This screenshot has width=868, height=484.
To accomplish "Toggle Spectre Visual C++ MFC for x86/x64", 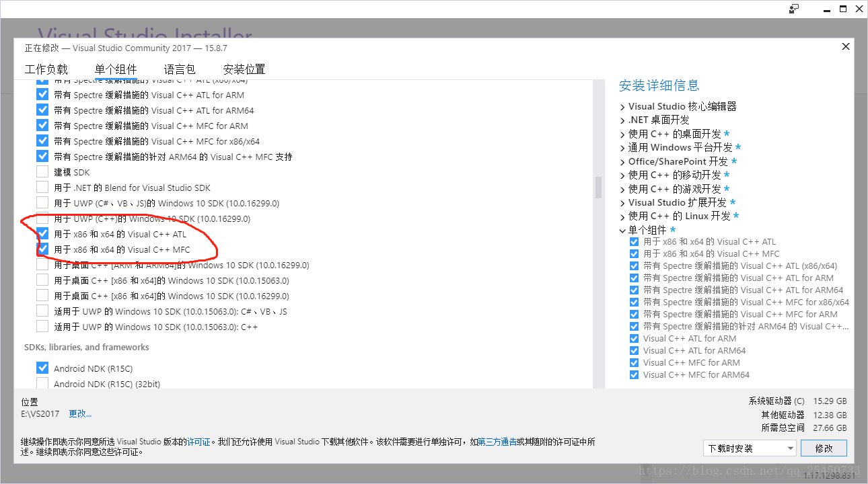I will 42,141.
